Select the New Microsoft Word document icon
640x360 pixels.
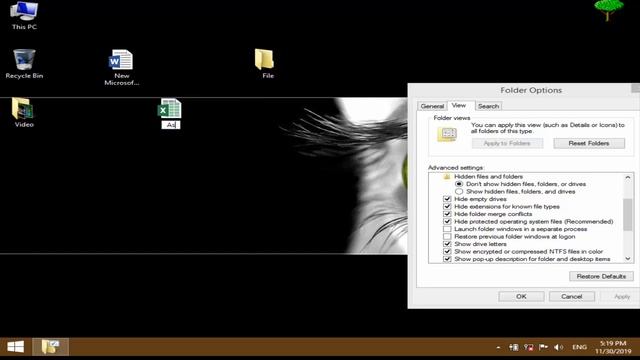pos(121,67)
